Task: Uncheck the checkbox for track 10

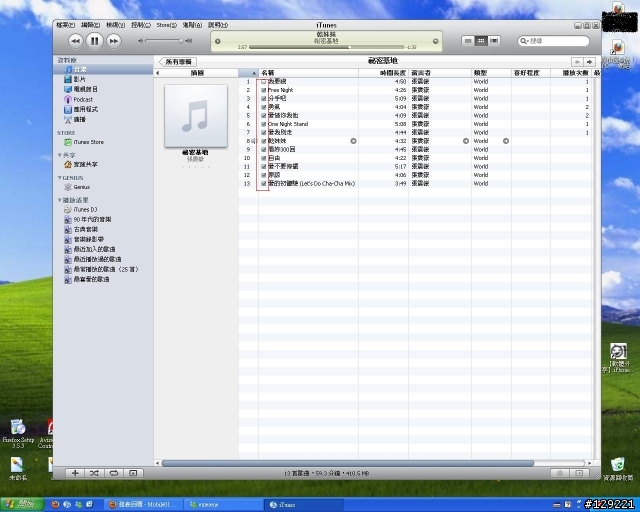Action: click(x=264, y=158)
